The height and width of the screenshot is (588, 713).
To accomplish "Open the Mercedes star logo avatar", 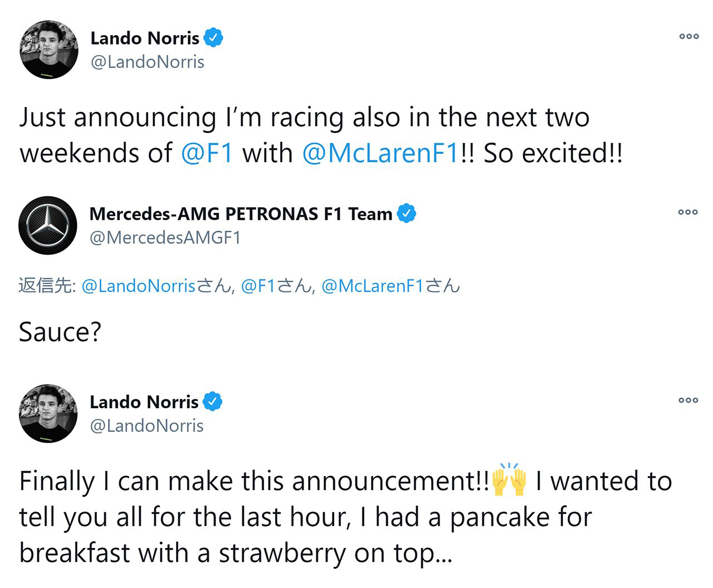I will [48, 225].
